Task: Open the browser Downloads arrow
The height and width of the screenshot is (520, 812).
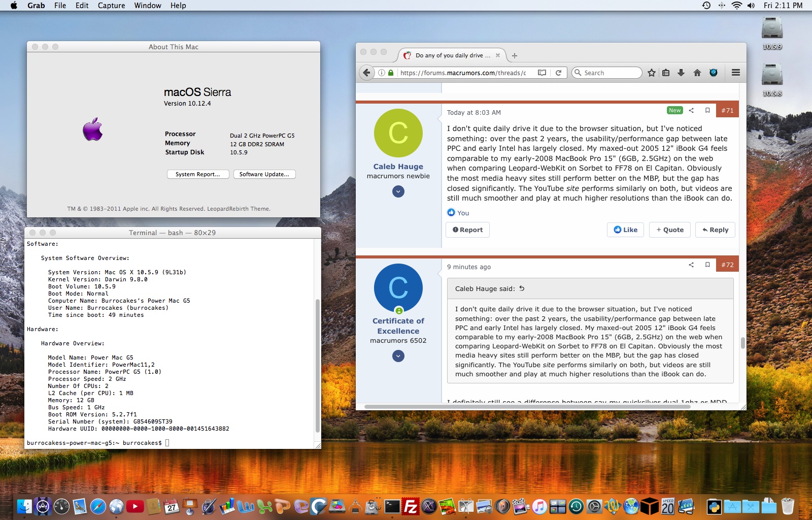Action: click(x=681, y=73)
